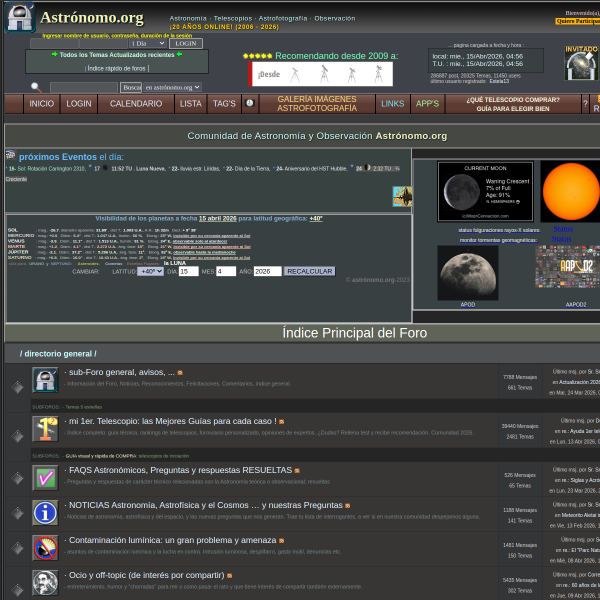Open the orange Sun image

click(x=571, y=191)
